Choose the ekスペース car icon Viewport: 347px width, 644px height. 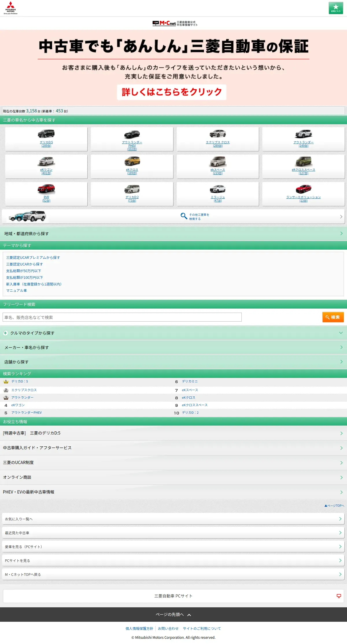[x=218, y=161]
